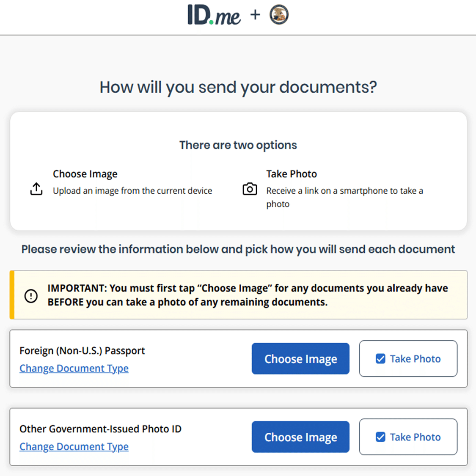Open Change Document Type under Other Government-Issued ID
The height and width of the screenshot is (476, 476).
(74, 446)
